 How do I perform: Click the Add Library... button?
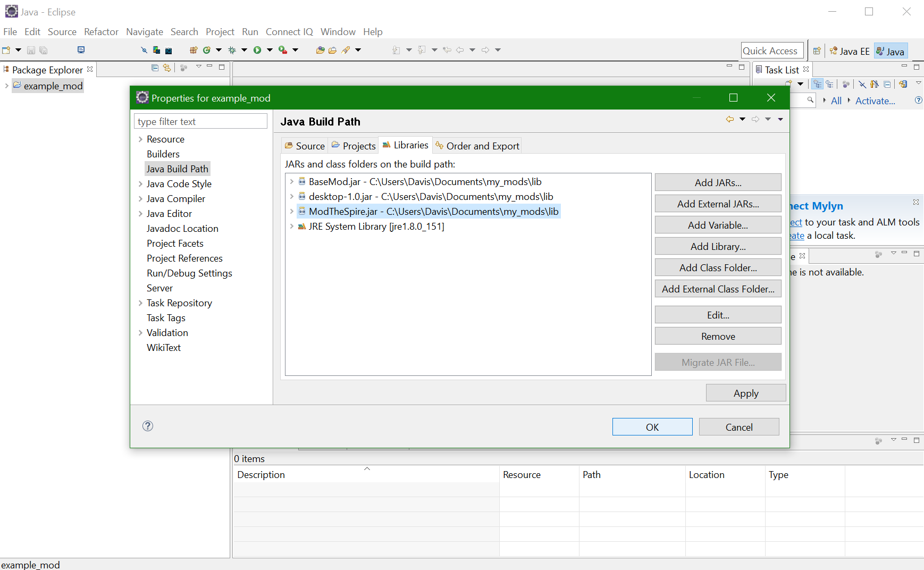(718, 246)
